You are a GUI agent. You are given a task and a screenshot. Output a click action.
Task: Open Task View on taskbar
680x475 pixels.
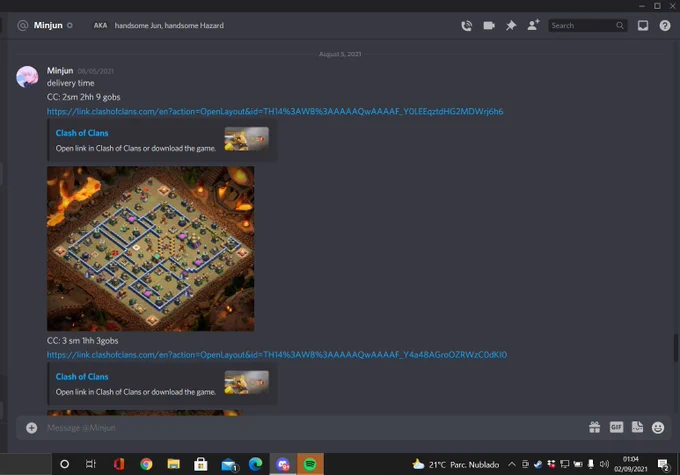click(x=91, y=464)
